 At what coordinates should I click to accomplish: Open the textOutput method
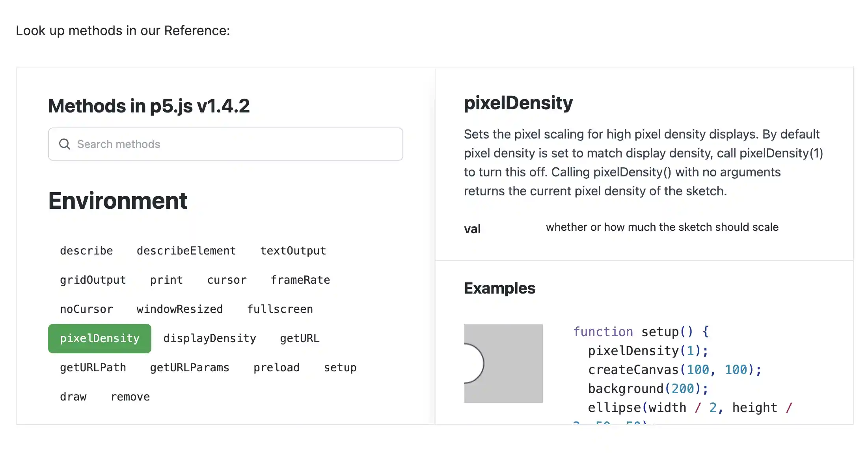(293, 251)
